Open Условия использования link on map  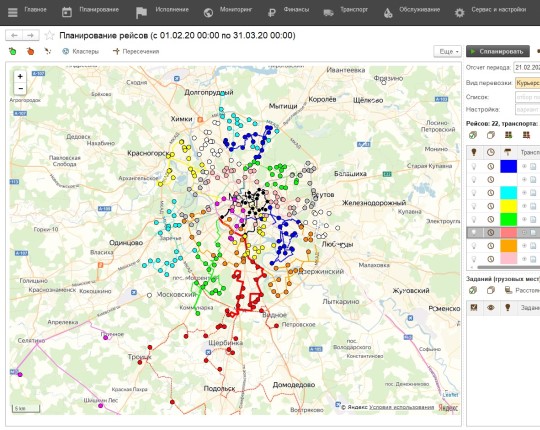point(402,407)
